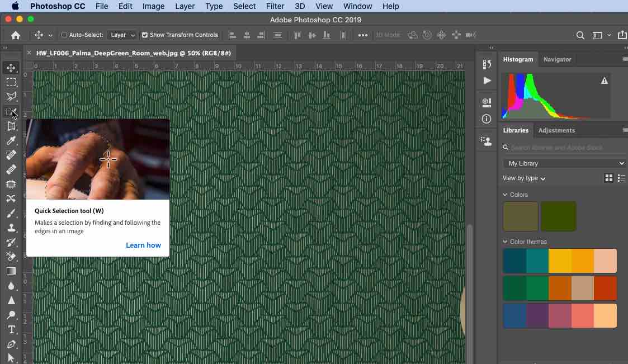Open the Share icon in options bar
This screenshot has height=364, width=628.
point(622,35)
